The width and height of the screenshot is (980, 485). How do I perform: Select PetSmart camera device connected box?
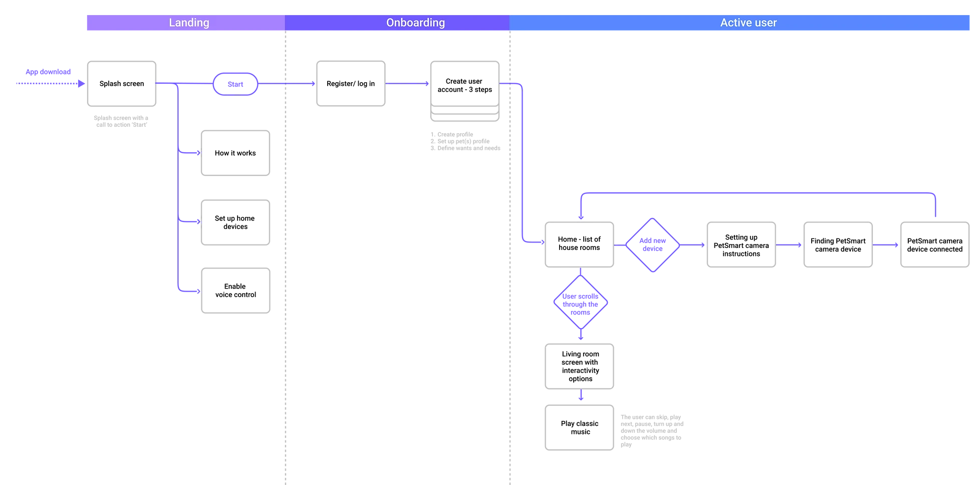click(x=935, y=245)
